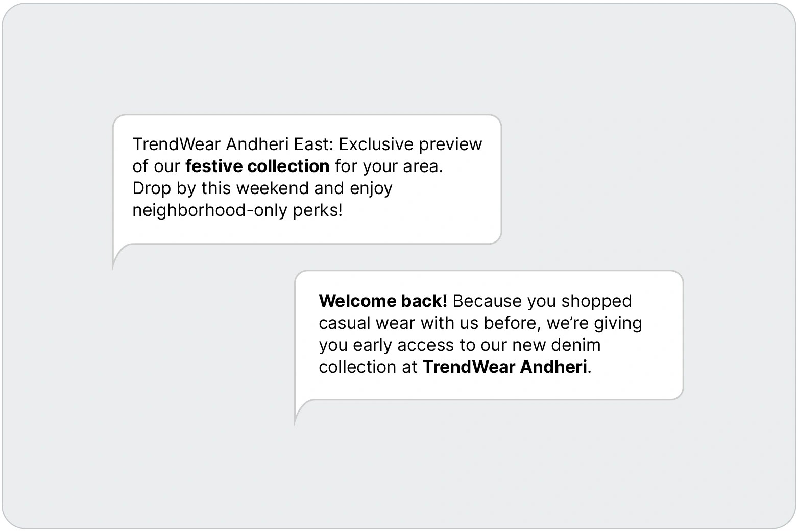Click "Because you shopped" text
This screenshot has height=532, width=798.
pyautogui.click(x=542, y=301)
